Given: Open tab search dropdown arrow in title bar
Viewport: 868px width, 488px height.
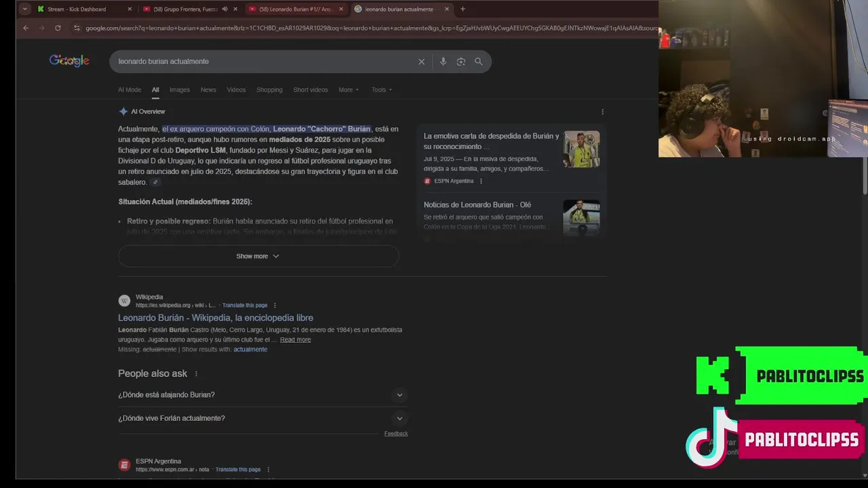Looking at the screenshot, I should coord(25,9).
